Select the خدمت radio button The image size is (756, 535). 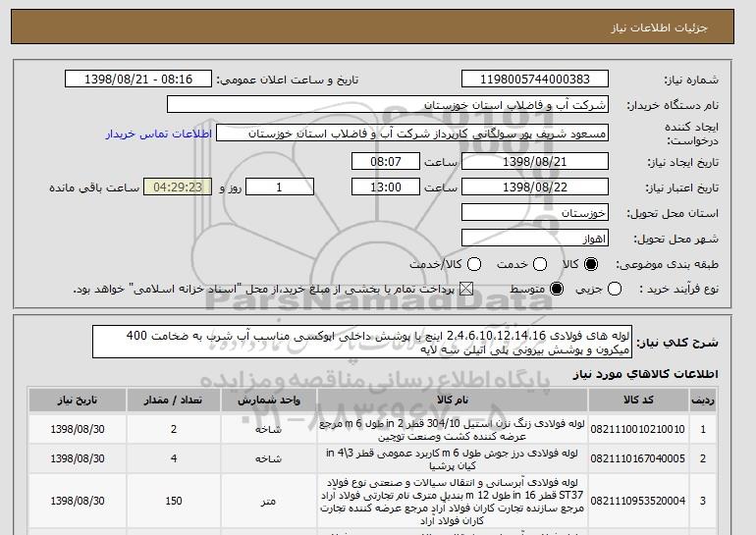click(540, 264)
